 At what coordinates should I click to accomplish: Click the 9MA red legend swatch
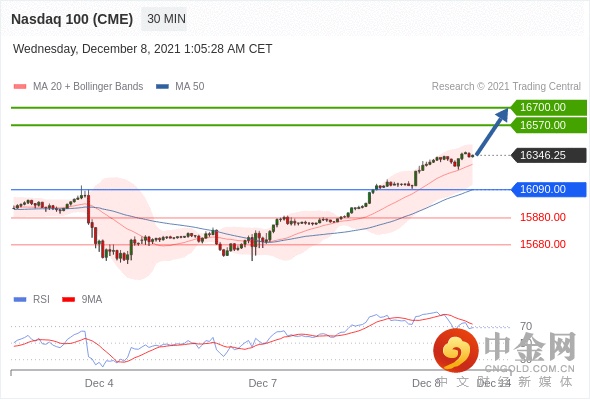[68, 300]
